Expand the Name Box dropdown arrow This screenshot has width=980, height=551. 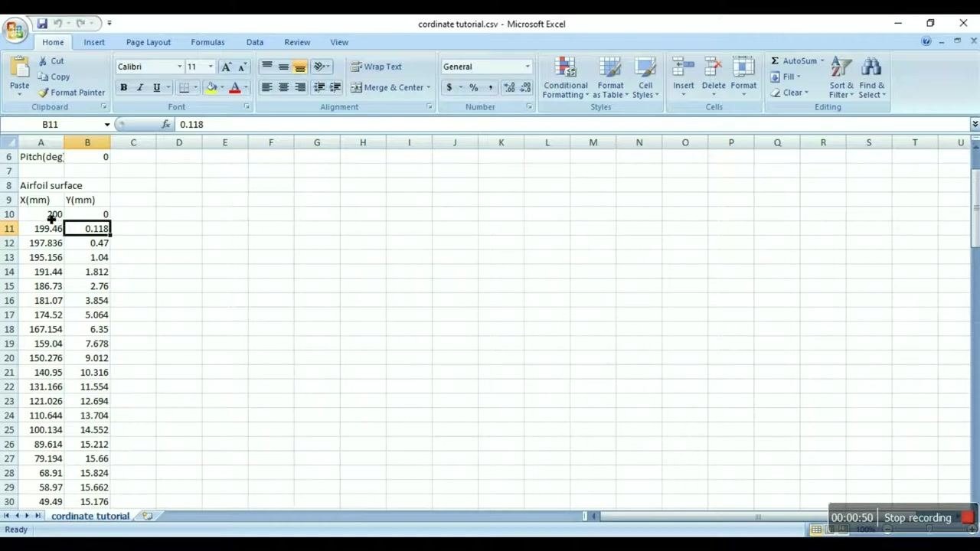[107, 124]
